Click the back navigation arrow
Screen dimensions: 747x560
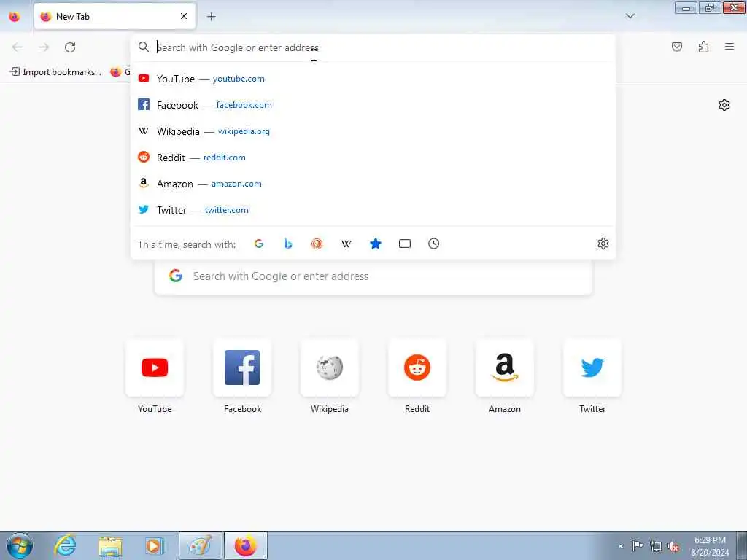18,47
